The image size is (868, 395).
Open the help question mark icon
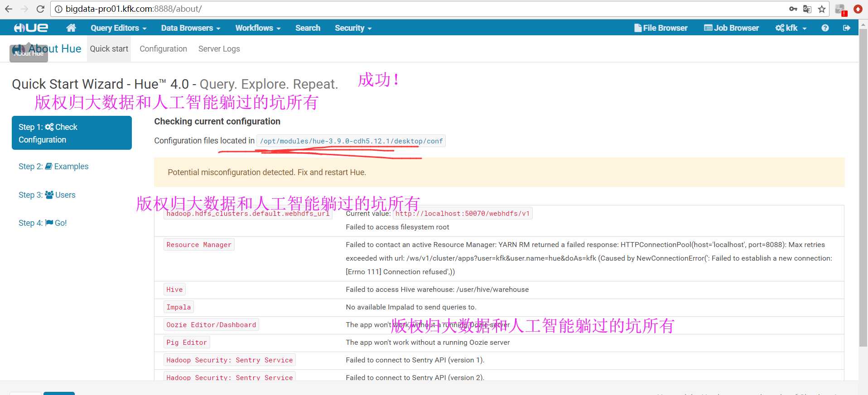pos(825,28)
